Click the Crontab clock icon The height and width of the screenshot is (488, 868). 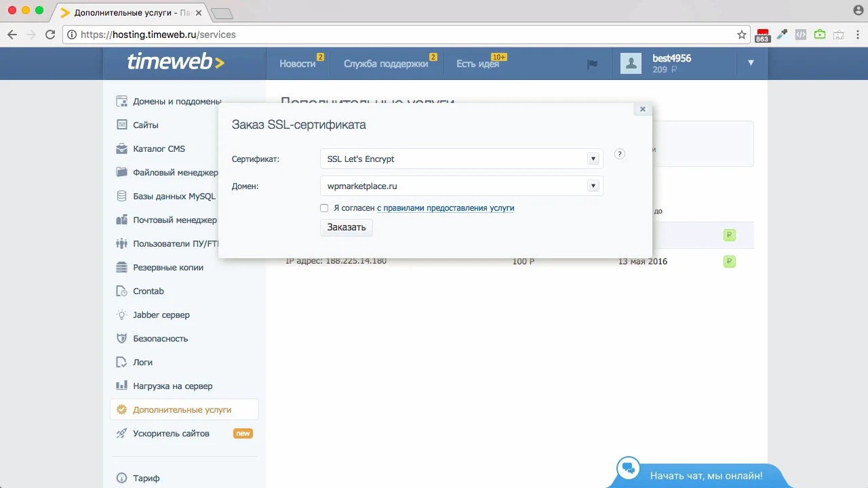pyautogui.click(x=122, y=291)
